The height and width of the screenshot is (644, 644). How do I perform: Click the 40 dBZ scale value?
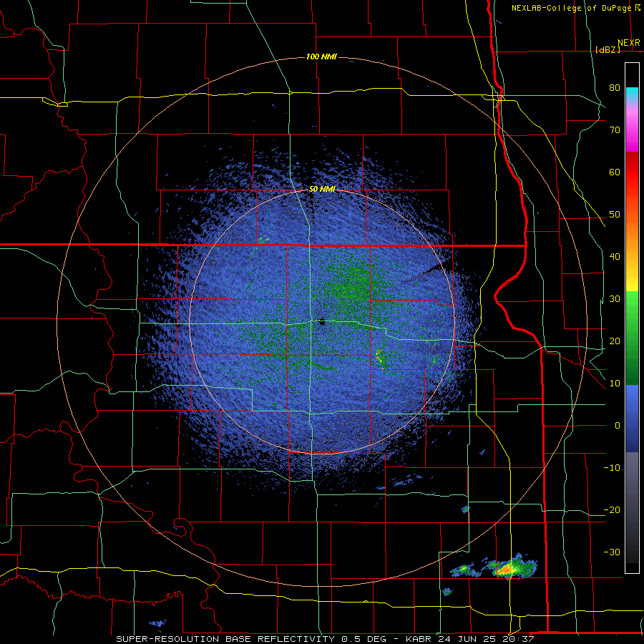coord(615,257)
